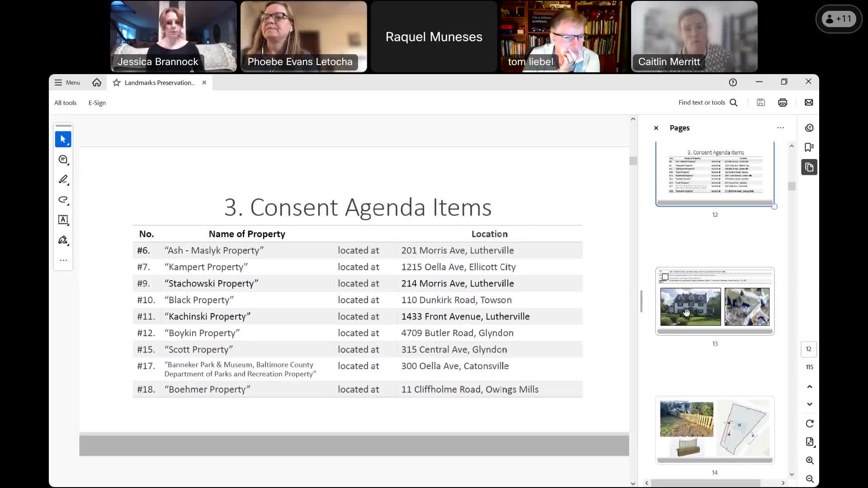
Task: Rotate the page with the rotate icon
Action: (809, 423)
